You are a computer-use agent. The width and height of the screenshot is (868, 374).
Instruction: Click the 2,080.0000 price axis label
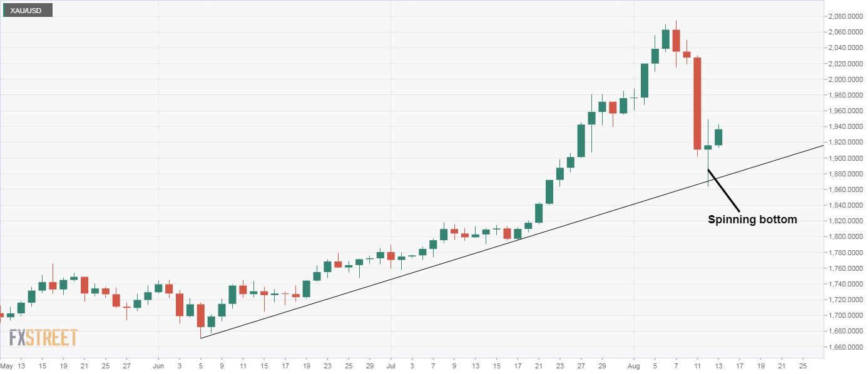843,16
